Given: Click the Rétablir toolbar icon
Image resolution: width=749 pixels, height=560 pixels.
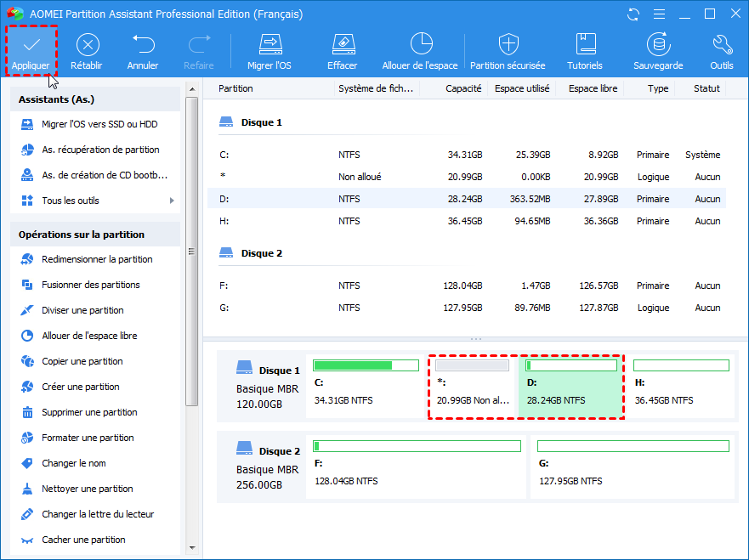Looking at the screenshot, I should point(88,44).
